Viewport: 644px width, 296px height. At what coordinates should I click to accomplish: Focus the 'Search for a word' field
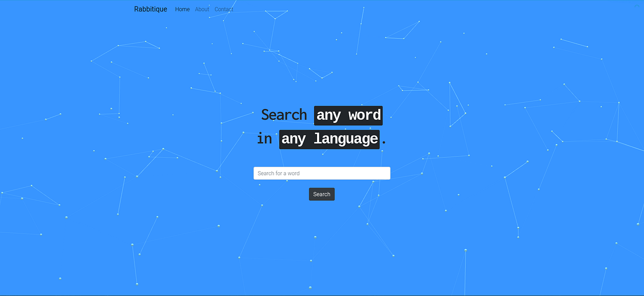click(322, 173)
